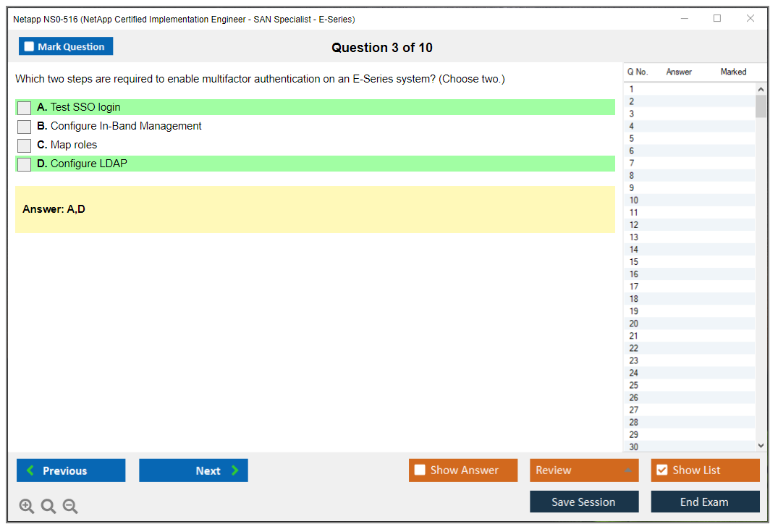The image size is (778, 532).
Task: Click the zoom out magnifier icon
Action: [x=70, y=507]
